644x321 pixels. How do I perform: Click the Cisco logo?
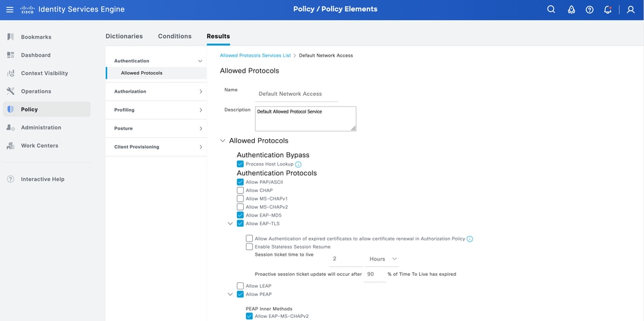coord(27,10)
